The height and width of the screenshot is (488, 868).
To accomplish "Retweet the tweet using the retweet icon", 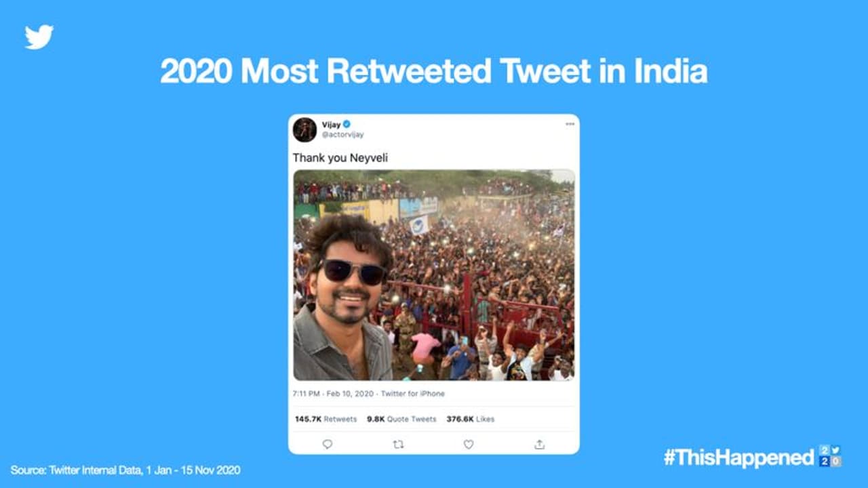I will coord(398,444).
